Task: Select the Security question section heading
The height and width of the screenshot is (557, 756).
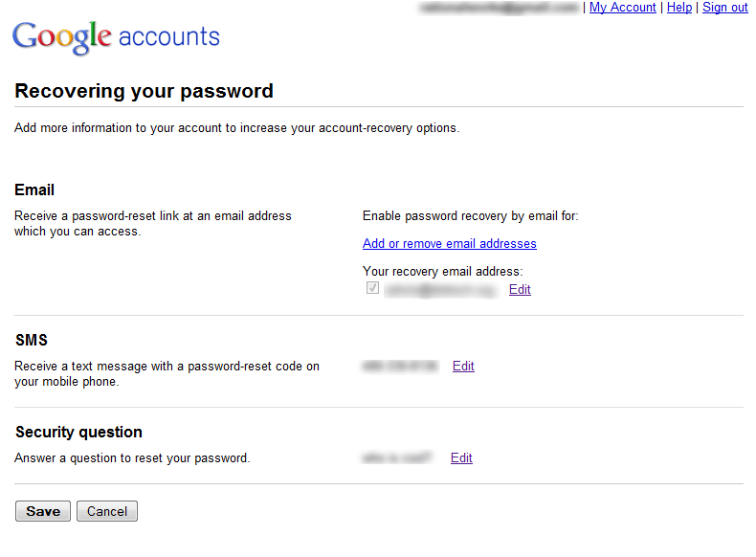Action: (78, 432)
